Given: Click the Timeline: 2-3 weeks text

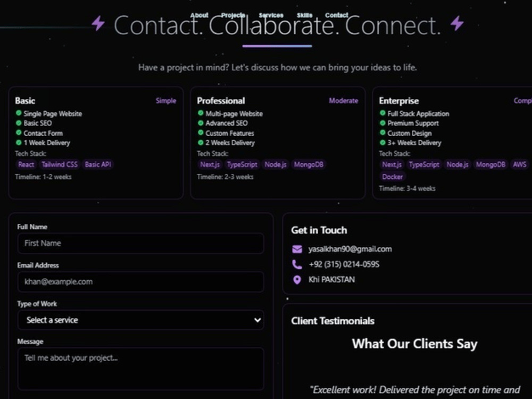Looking at the screenshot, I should 225,177.
